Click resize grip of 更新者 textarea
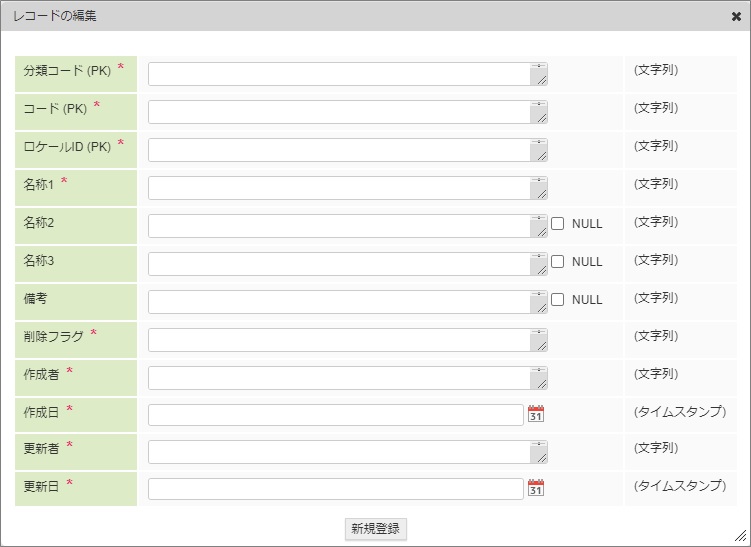Image resolution: width=751 pixels, height=547 pixels. tap(540, 458)
